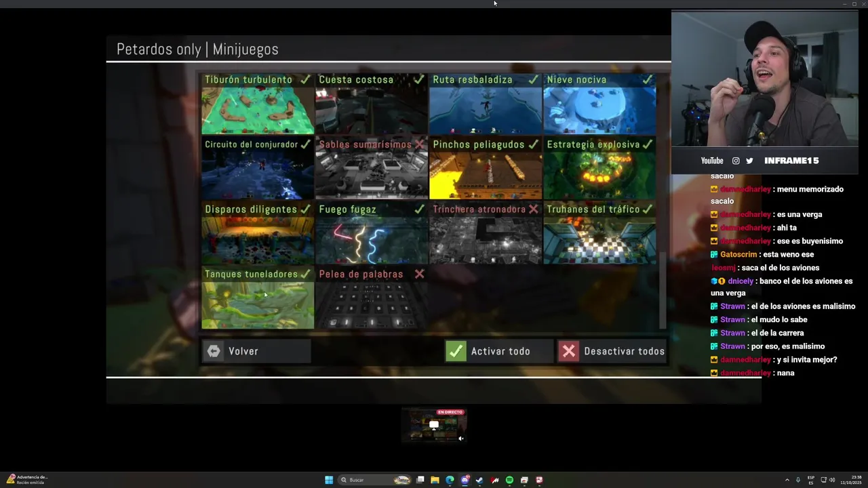The width and height of the screenshot is (868, 488).
Task: Click the Instagram icon on the webcam overlay
Action: coord(736,161)
